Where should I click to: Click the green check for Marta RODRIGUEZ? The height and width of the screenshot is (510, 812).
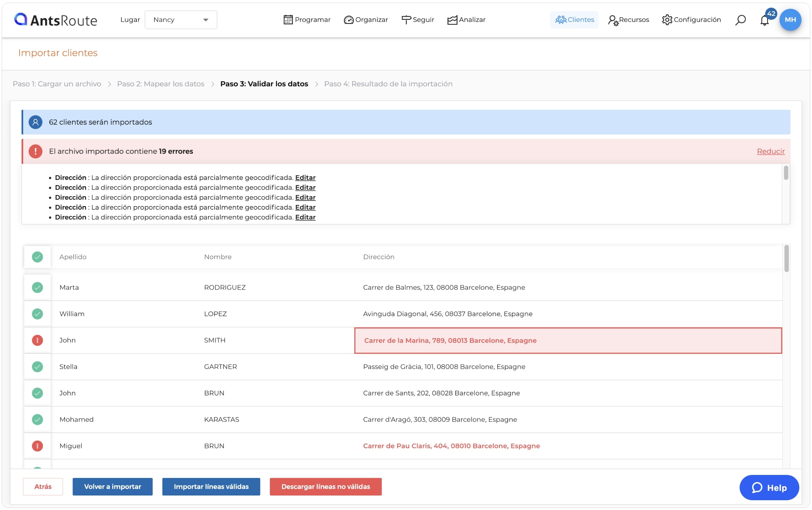pos(37,288)
